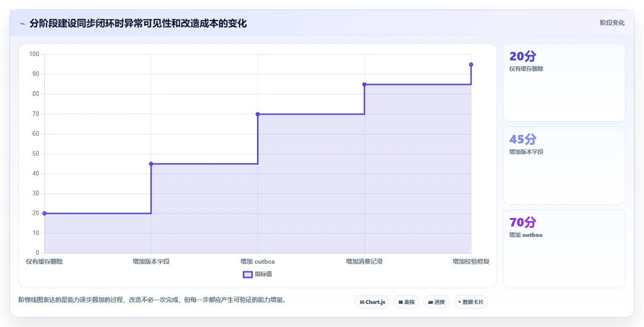
Task: Click the icon inside the Chart.js pill
Action: coord(362,302)
